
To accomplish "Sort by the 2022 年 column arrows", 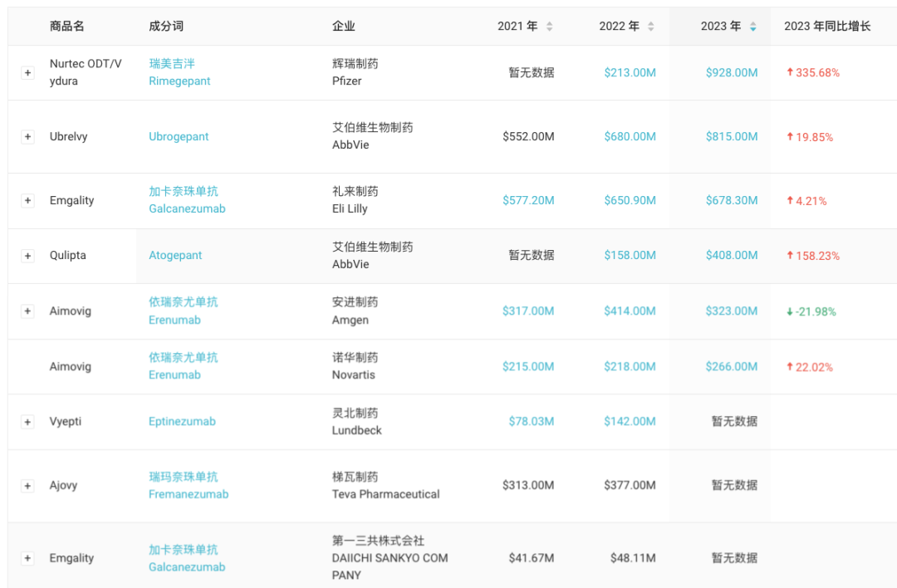I will (x=651, y=27).
